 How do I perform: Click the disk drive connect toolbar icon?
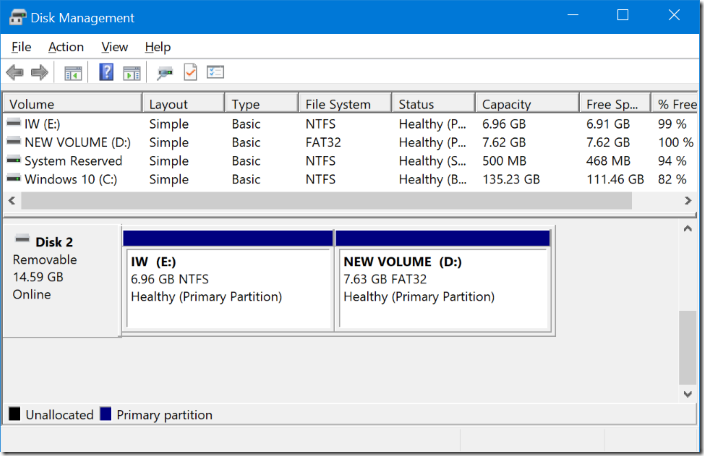(x=165, y=72)
